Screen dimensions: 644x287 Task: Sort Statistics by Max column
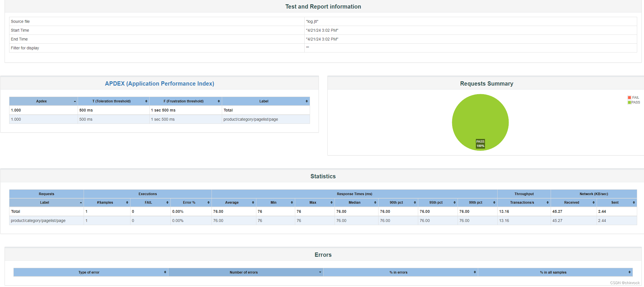315,203
